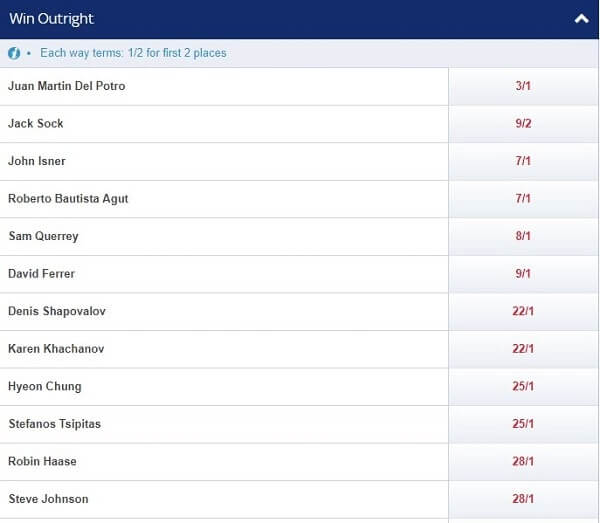The width and height of the screenshot is (600, 523).
Task: Choose Roberto Bautista Agut 7/1 odds
Action: 523,199
